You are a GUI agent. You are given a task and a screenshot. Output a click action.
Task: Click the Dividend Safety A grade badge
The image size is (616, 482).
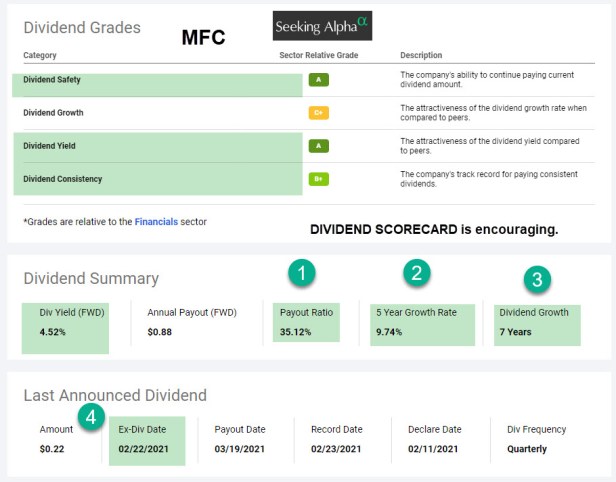click(319, 79)
